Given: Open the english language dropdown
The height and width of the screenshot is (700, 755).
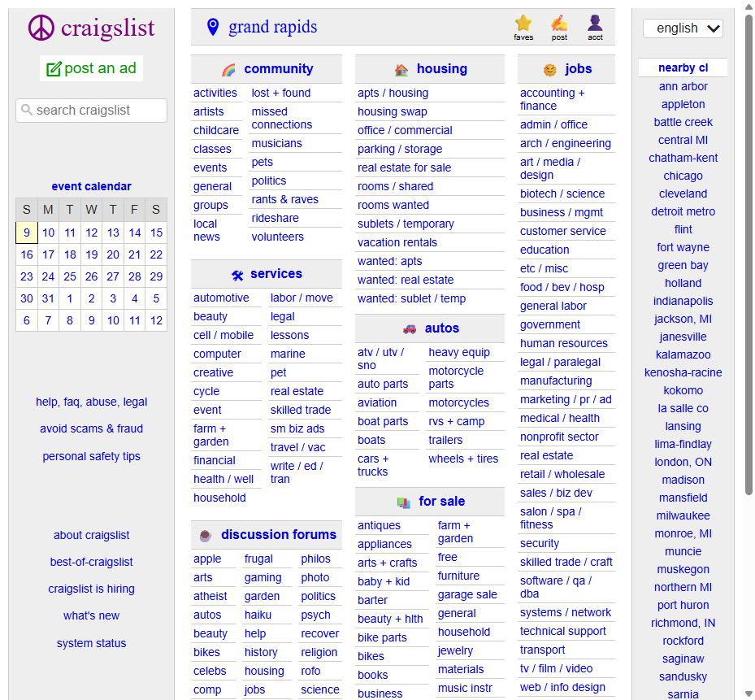Looking at the screenshot, I should (683, 28).
